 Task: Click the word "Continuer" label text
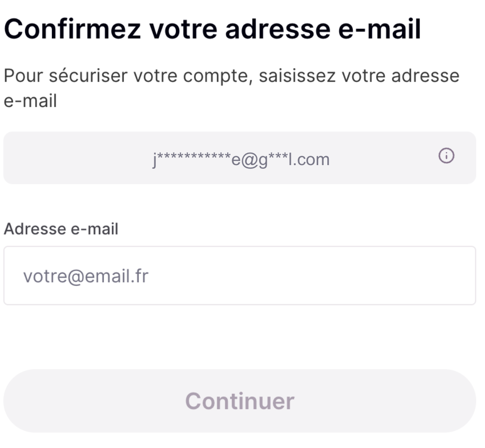point(240,401)
